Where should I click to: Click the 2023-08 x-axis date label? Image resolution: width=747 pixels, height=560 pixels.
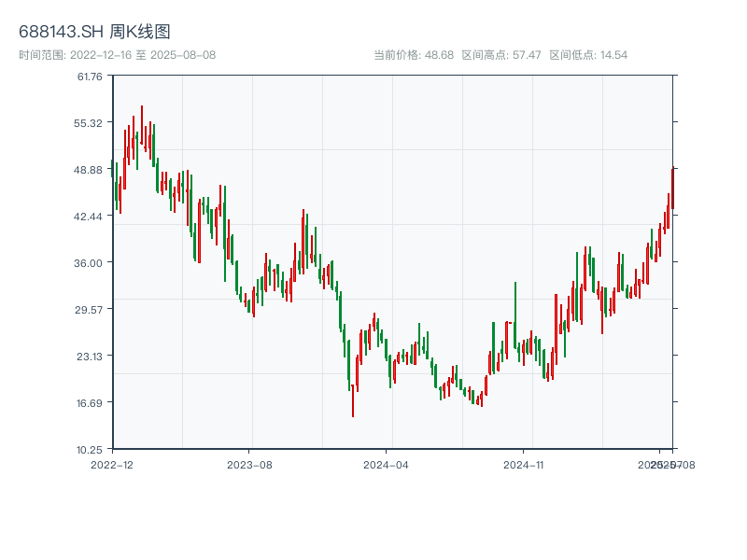(249, 464)
